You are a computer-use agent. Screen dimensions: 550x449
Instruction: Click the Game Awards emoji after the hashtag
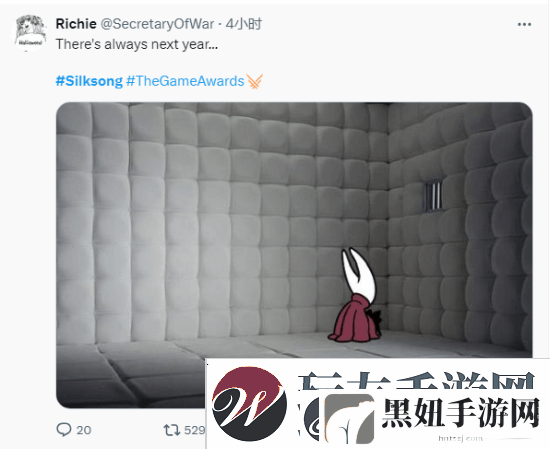(x=255, y=81)
